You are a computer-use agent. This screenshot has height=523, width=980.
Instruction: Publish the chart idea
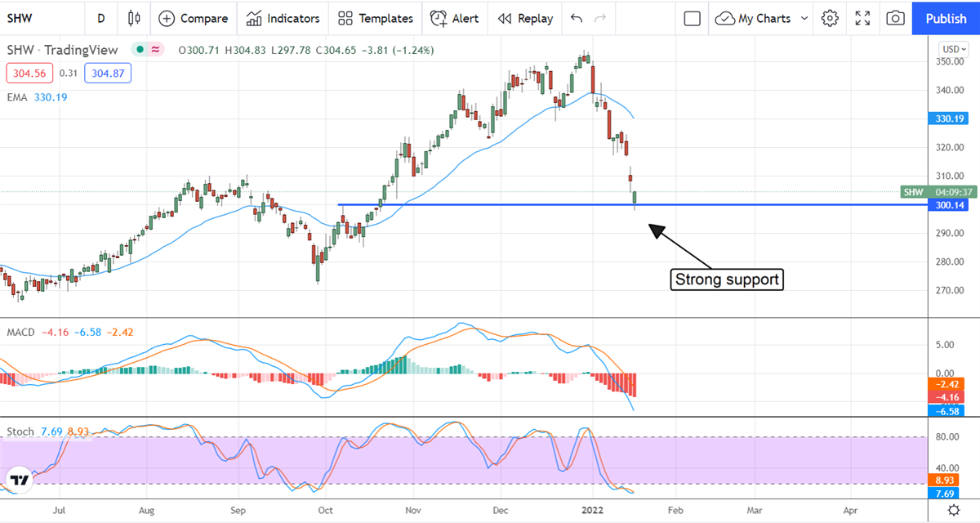[946, 18]
